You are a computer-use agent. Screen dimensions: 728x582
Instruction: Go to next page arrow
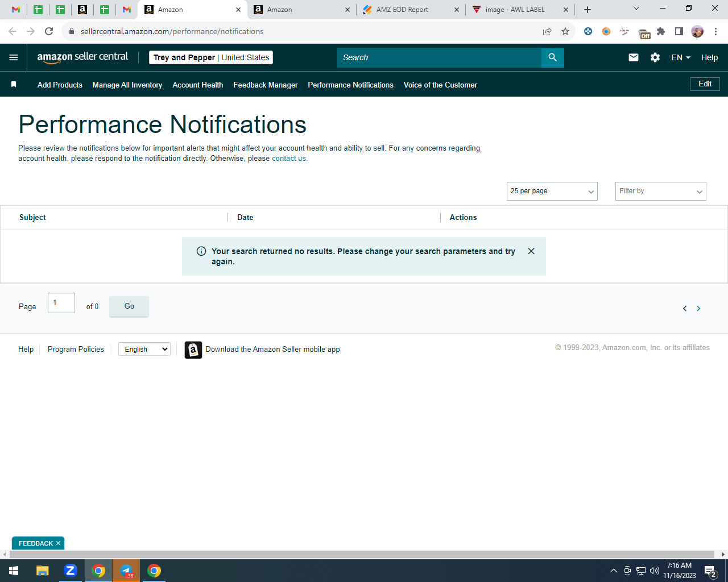coord(698,309)
